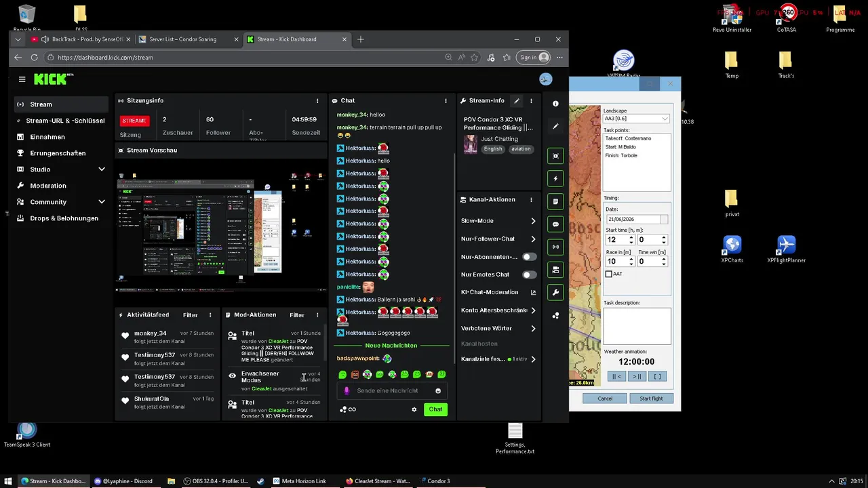
Task: Switch to BackTrack YouTube browser tab
Action: [81, 39]
